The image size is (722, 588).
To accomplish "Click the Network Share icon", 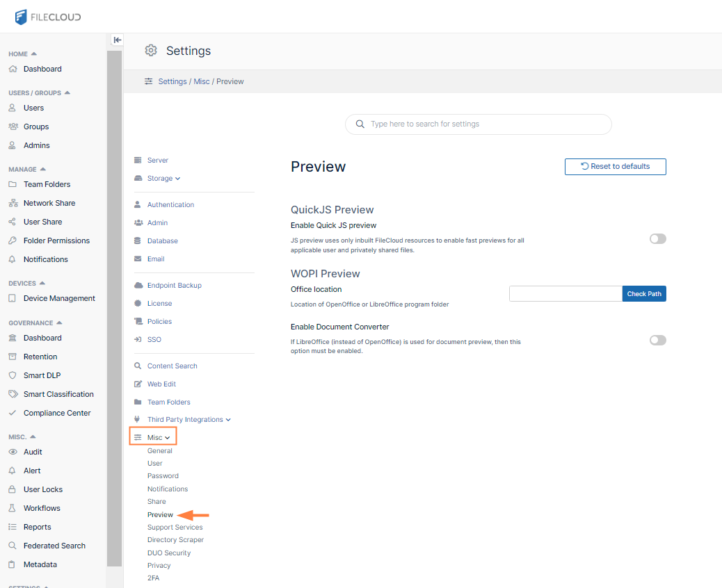I will [12, 203].
